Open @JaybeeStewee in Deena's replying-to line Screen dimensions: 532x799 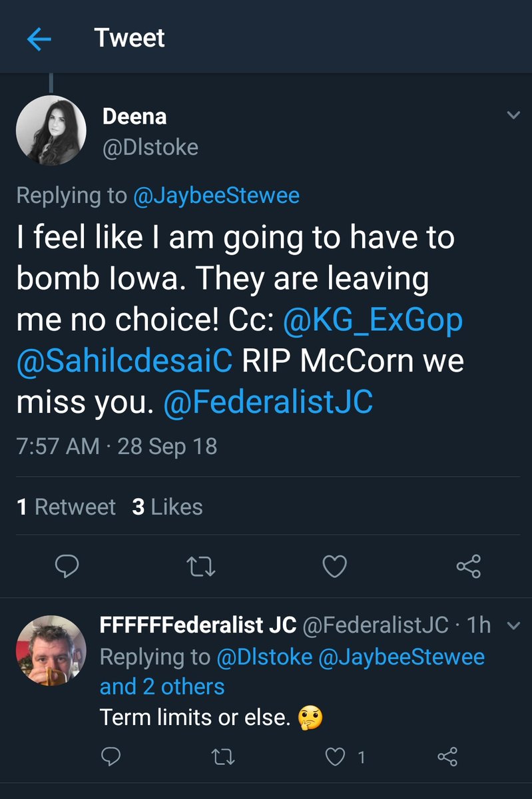(x=215, y=195)
